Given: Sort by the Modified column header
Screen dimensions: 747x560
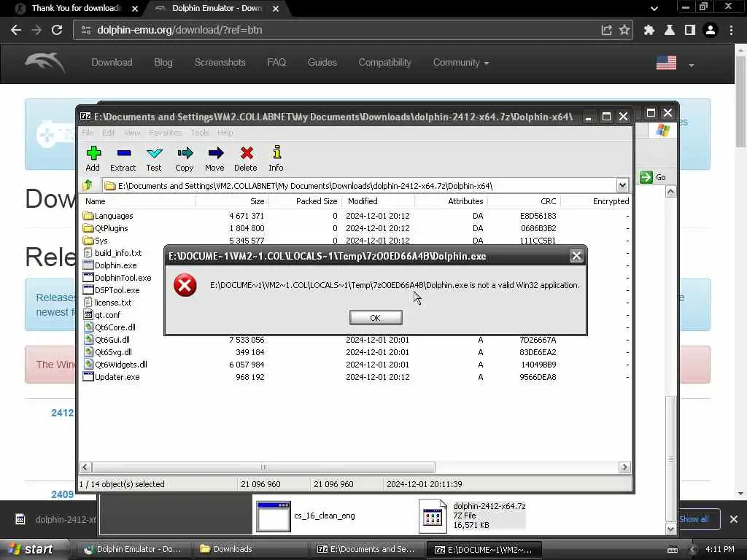Looking at the screenshot, I should coord(379,201).
